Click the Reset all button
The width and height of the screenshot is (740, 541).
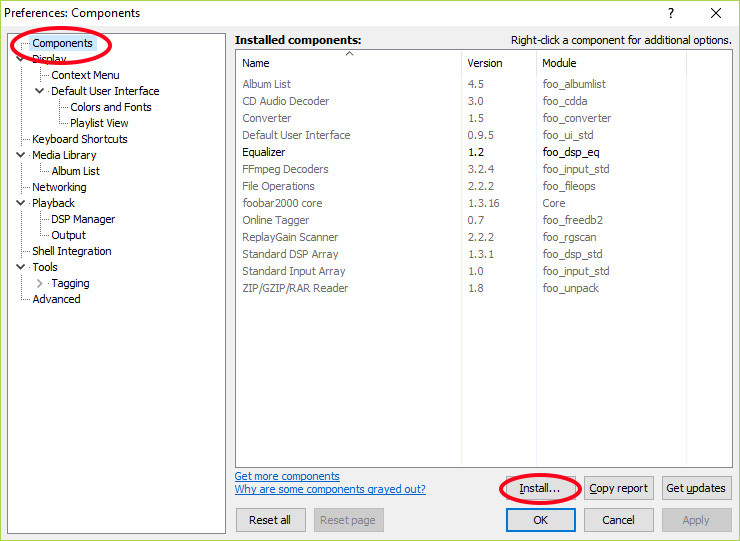click(270, 520)
